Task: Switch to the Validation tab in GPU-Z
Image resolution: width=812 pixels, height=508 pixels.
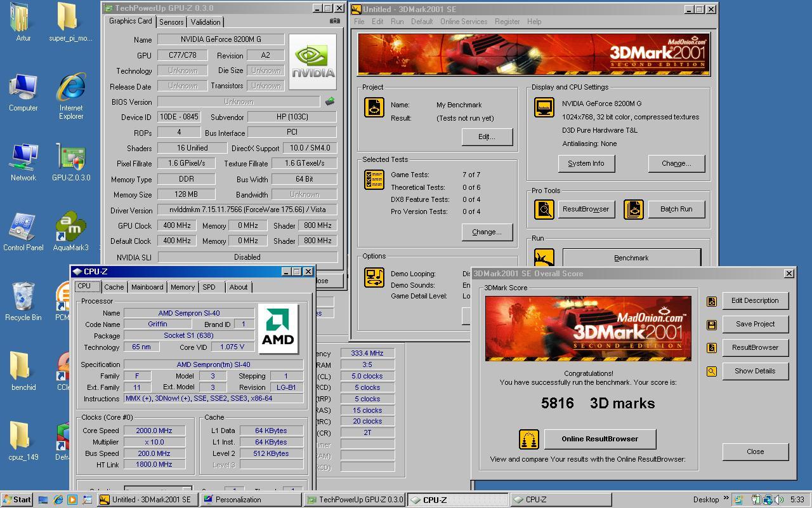Action: (x=206, y=22)
